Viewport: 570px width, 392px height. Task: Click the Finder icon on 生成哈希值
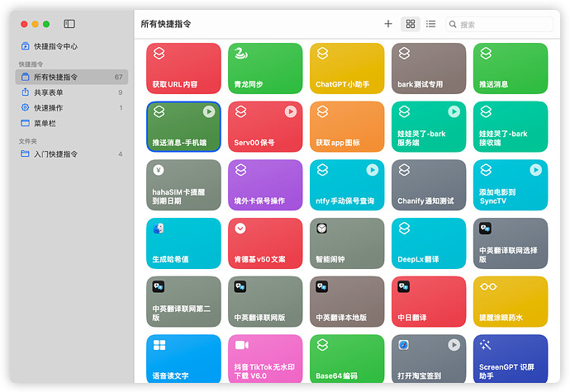click(x=159, y=228)
